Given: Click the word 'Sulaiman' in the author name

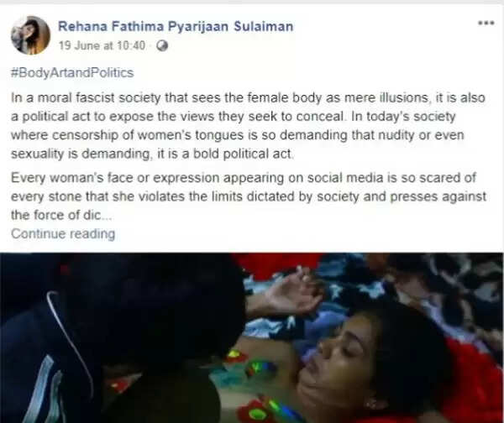Looking at the screenshot, I should coord(264,26).
